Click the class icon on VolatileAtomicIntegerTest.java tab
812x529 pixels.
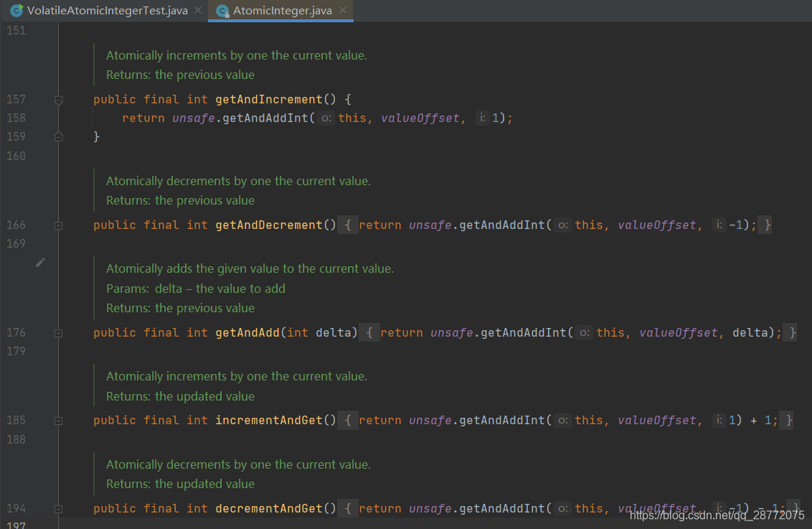[16, 10]
